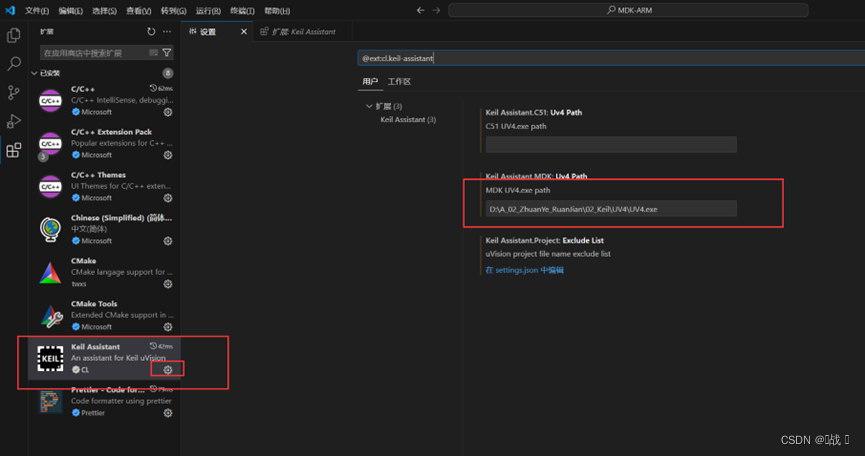Open the 文件(F) menu

click(36, 10)
